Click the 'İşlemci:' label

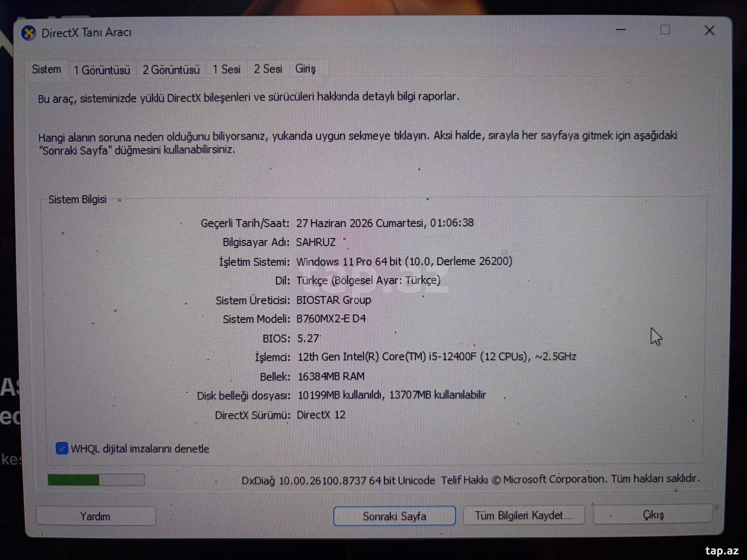273,357
